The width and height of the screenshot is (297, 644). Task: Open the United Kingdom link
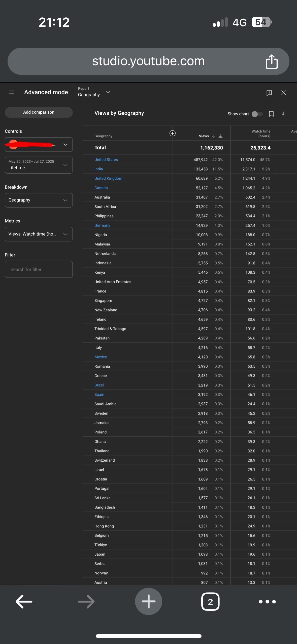(x=108, y=178)
